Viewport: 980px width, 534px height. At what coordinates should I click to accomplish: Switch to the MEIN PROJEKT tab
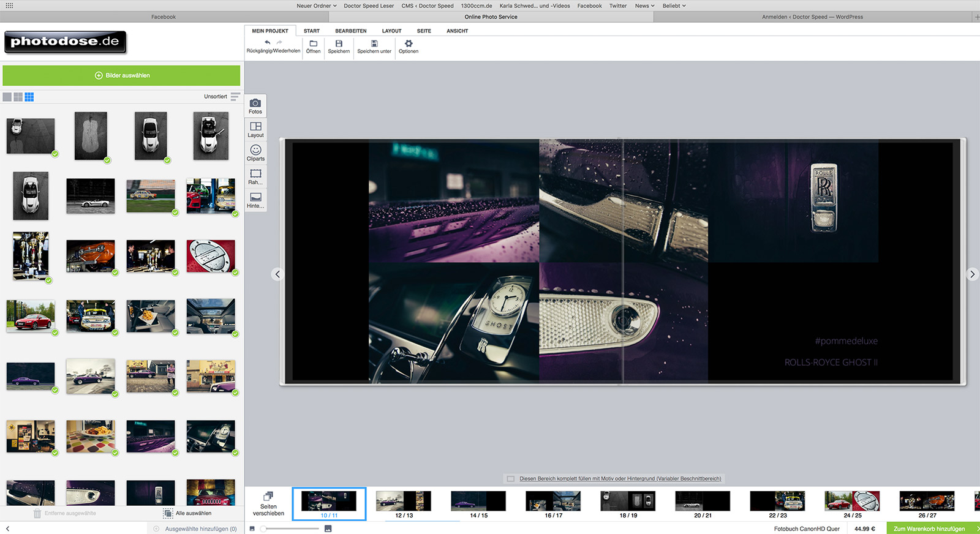[270, 31]
